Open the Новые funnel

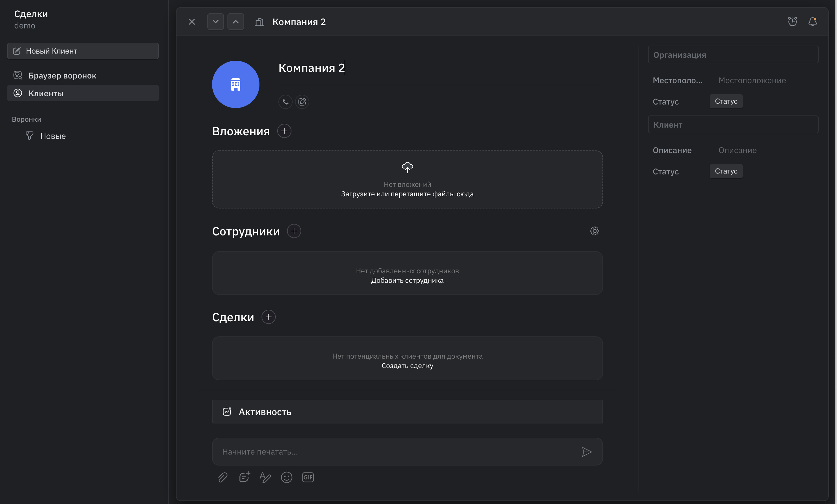click(x=53, y=136)
